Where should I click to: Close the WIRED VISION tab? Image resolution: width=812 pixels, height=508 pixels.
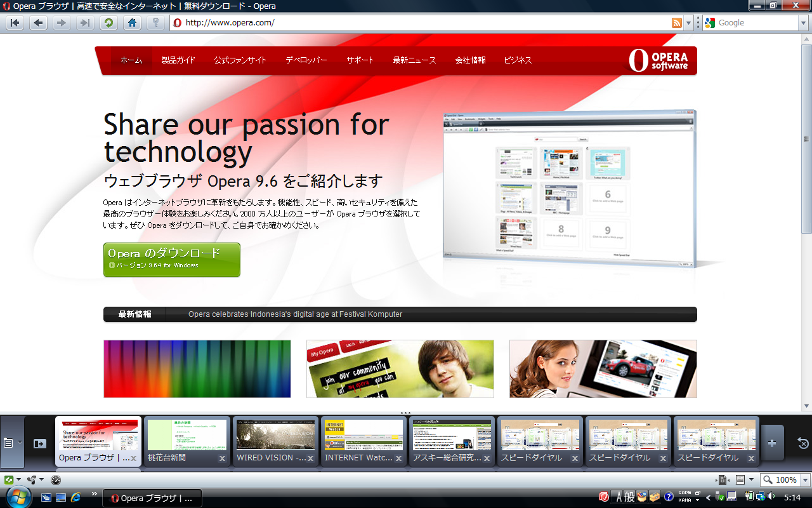point(310,458)
